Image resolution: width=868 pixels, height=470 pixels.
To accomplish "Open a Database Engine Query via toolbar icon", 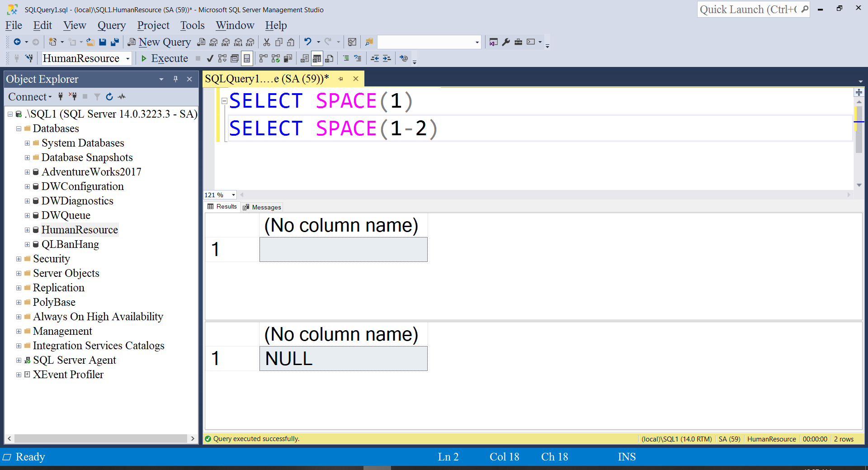I will pyautogui.click(x=201, y=42).
